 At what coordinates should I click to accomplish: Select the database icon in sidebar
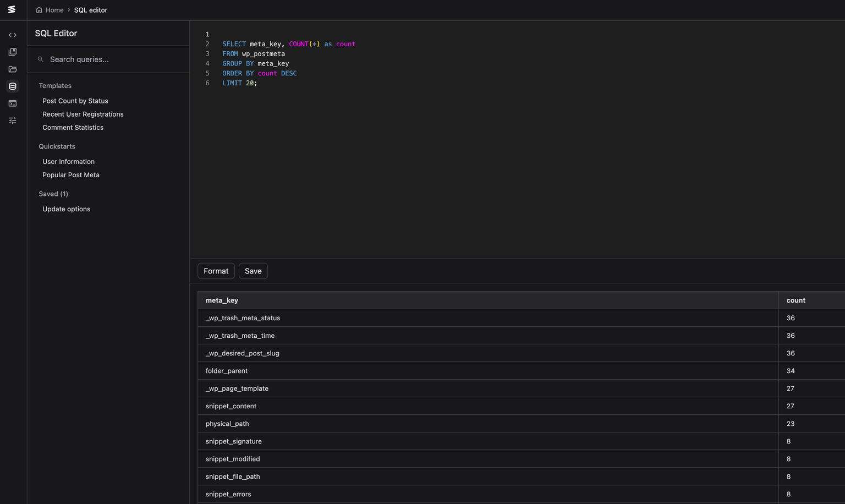coord(13,86)
